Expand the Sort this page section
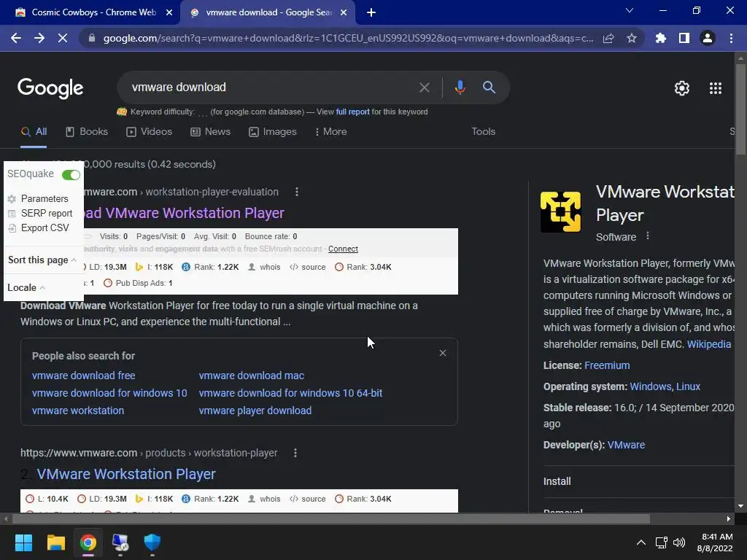747x560 pixels. pyautogui.click(x=42, y=260)
